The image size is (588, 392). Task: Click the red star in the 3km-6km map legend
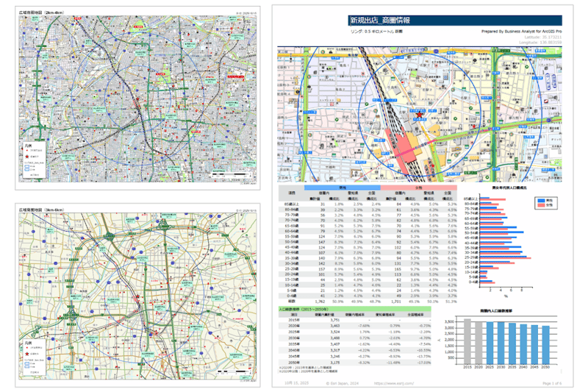coord(28,354)
